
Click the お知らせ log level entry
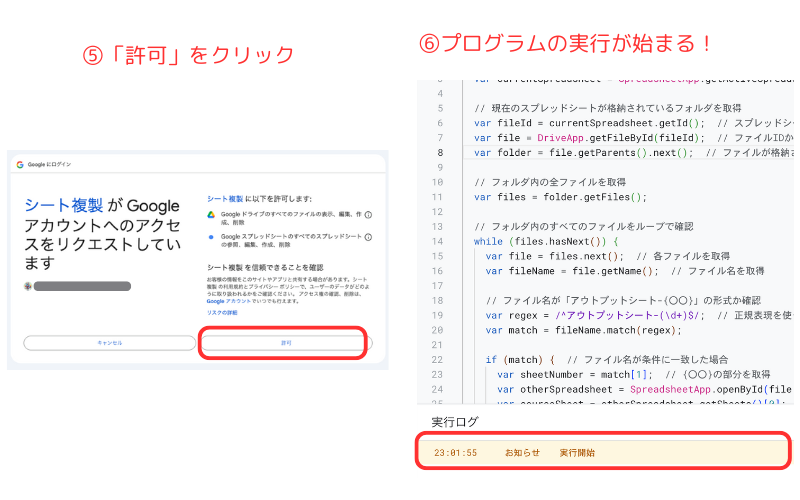(x=522, y=453)
